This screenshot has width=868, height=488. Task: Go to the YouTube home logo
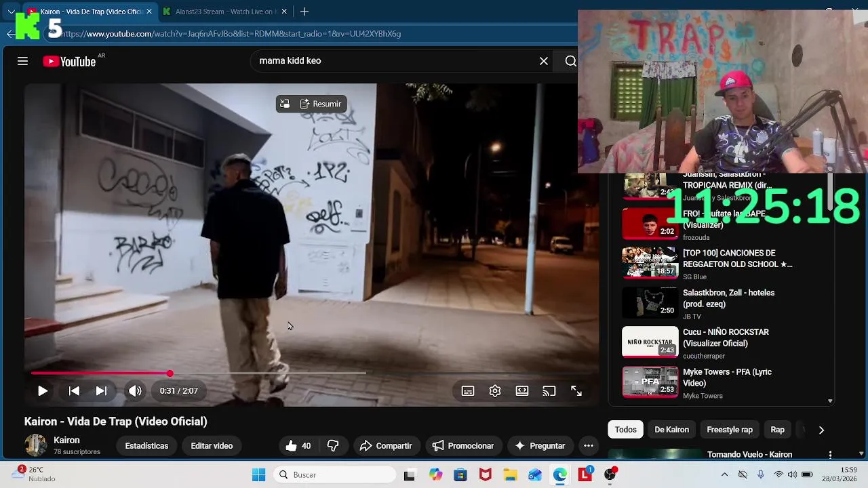click(70, 62)
